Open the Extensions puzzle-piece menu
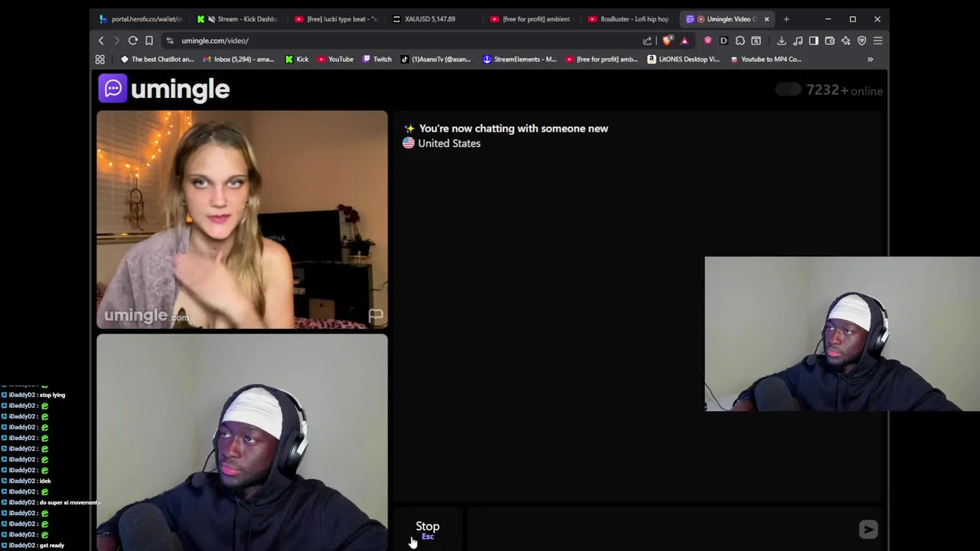This screenshot has width=980, height=551. (x=740, y=41)
